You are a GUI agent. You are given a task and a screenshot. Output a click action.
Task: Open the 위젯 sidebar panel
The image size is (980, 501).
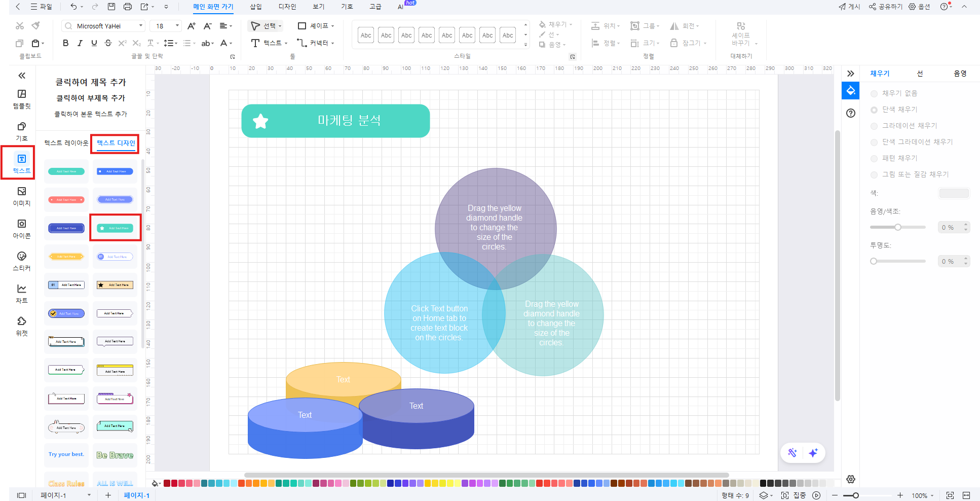coord(22,326)
